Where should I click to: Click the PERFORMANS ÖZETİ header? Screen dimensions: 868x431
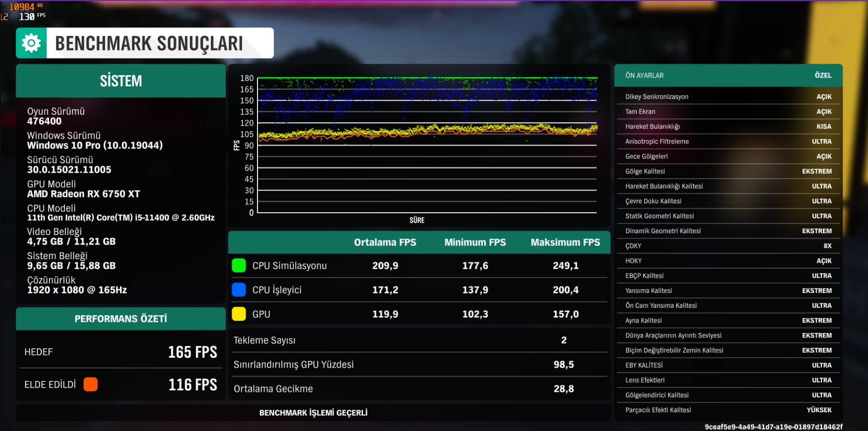point(121,319)
